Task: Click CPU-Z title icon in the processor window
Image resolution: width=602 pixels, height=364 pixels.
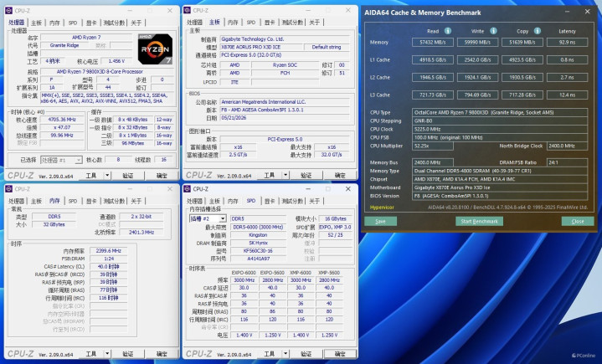Action: click(x=9, y=11)
